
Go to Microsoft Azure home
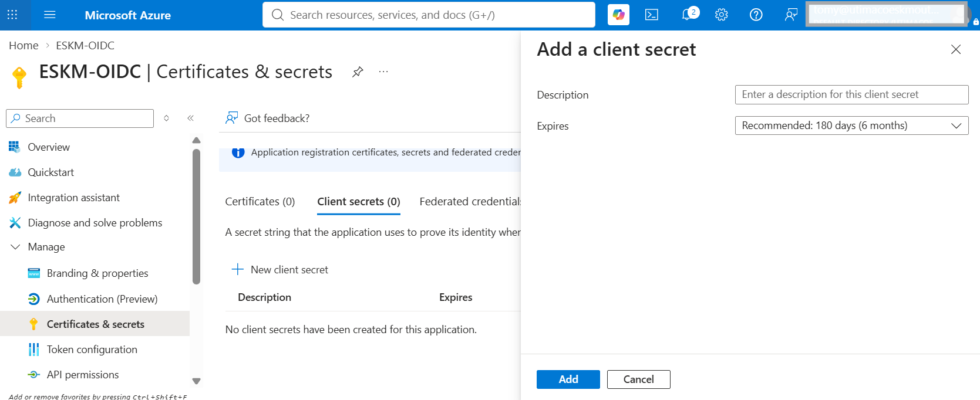pos(127,15)
